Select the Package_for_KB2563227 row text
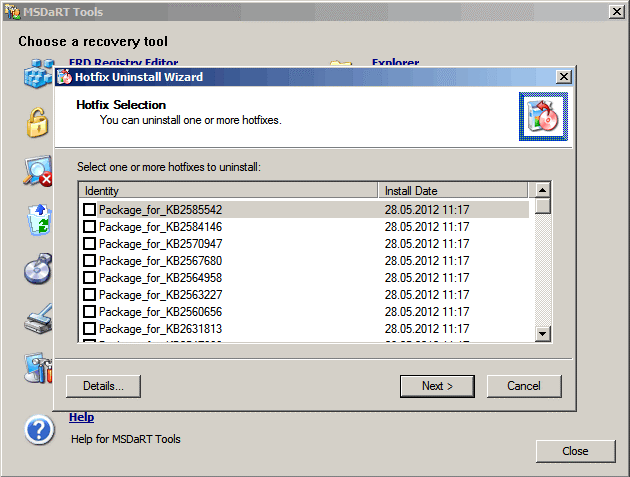The width and height of the screenshot is (630, 477). click(x=160, y=295)
